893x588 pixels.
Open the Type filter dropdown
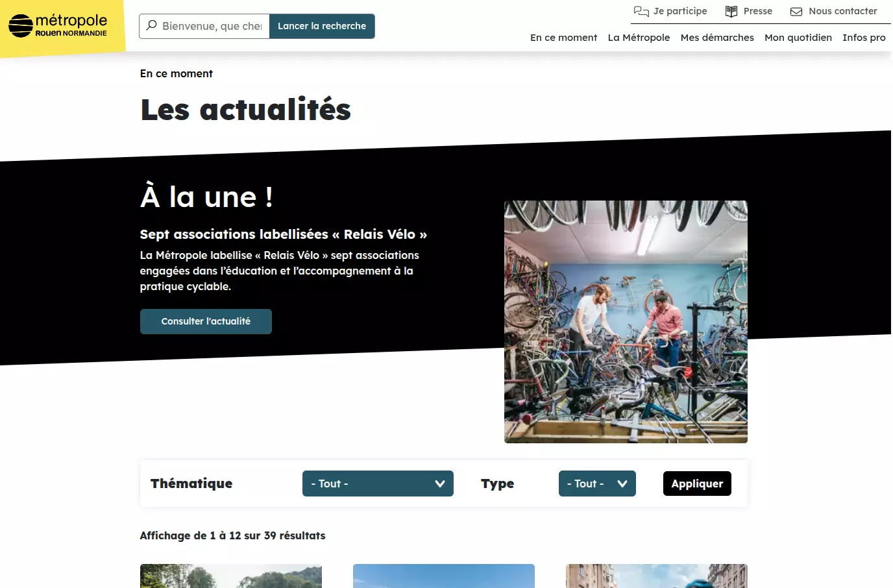597,484
